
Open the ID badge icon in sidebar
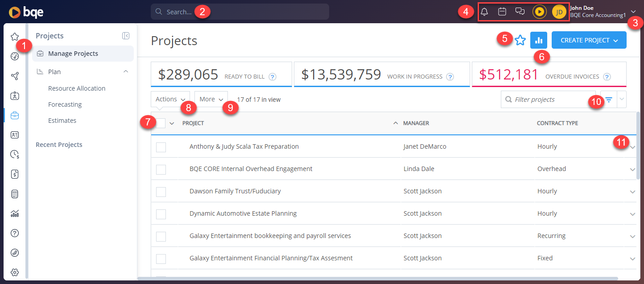pos(15,96)
